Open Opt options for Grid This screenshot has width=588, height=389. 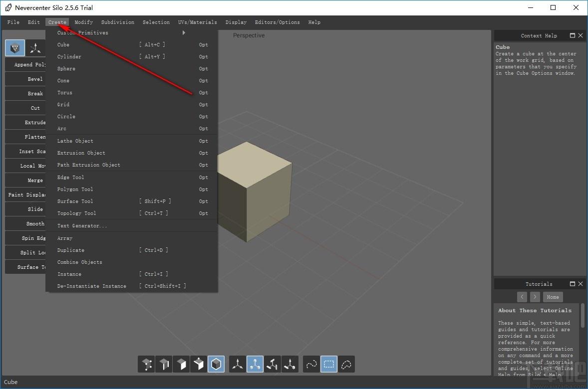[203, 105]
